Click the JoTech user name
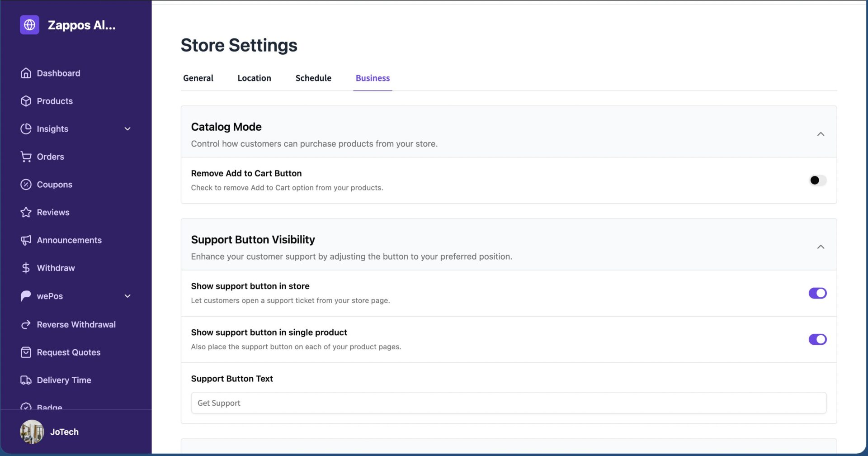Image resolution: width=868 pixels, height=456 pixels. click(x=64, y=432)
